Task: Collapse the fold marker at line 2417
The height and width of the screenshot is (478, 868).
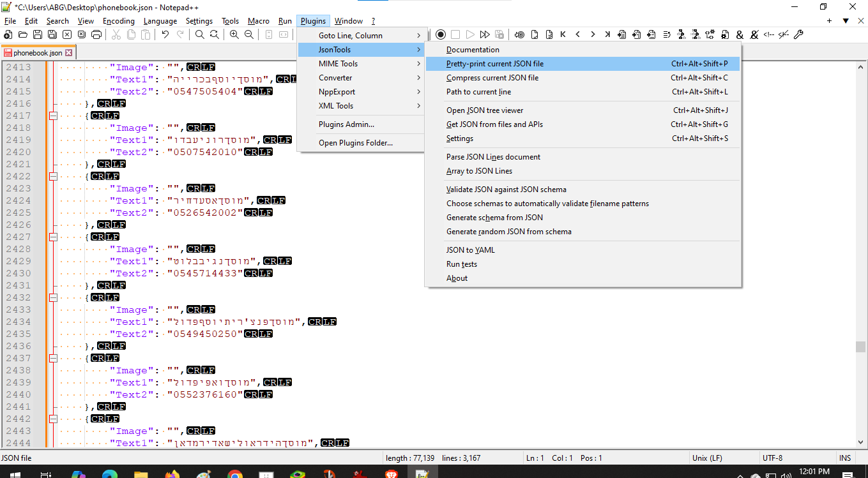Action: click(53, 116)
